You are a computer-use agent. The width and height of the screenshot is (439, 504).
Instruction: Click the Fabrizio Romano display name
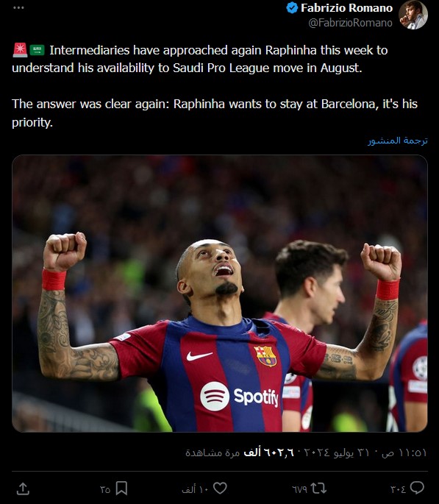pyautogui.click(x=347, y=7)
